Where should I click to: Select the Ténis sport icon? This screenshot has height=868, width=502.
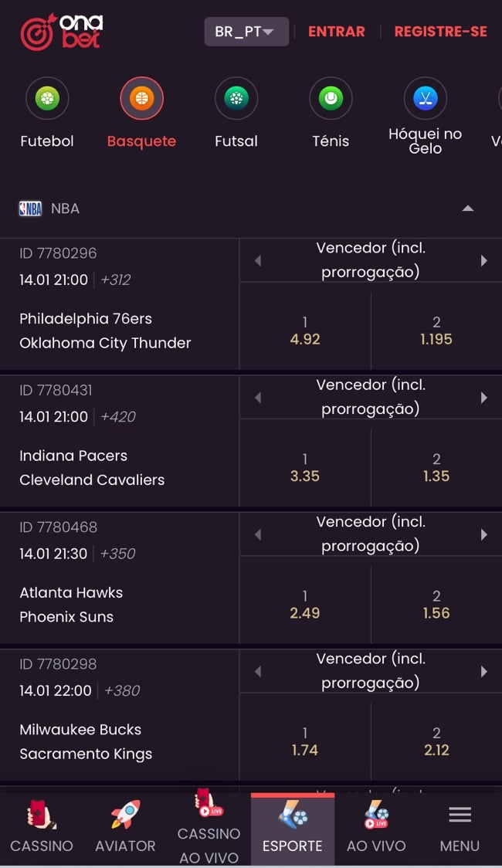tap(331, 98)
